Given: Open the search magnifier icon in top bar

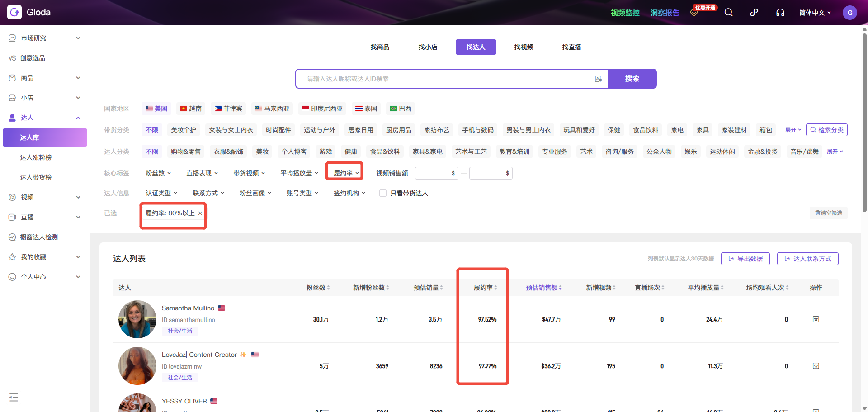Looking at the screenshot, I should 728,12.
